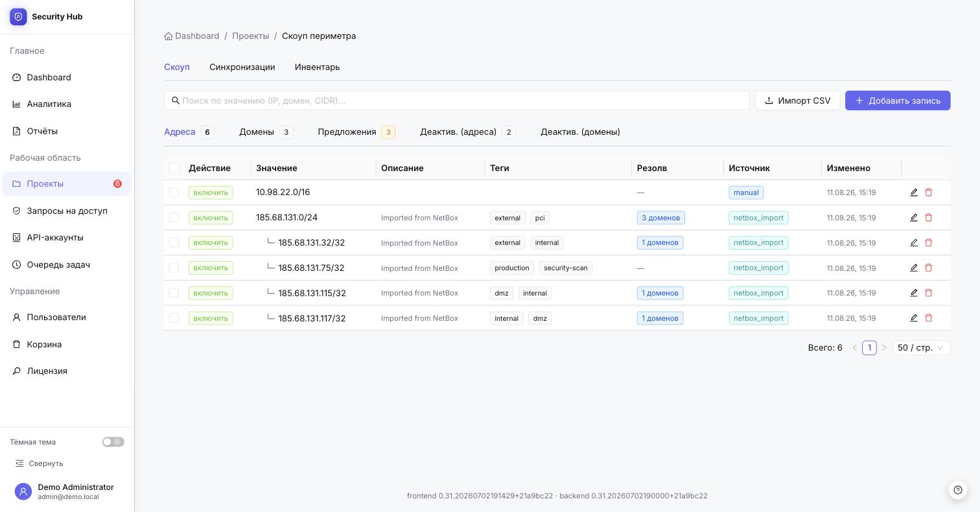Open Очередь задач in the sidebar

pos(67,265)
